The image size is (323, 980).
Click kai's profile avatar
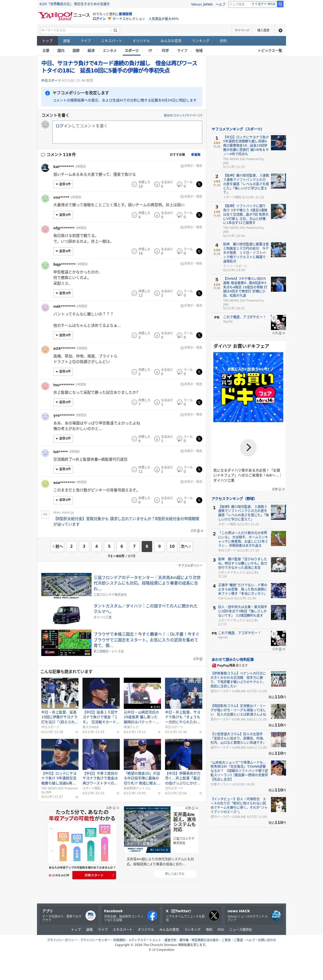point(45,167)
